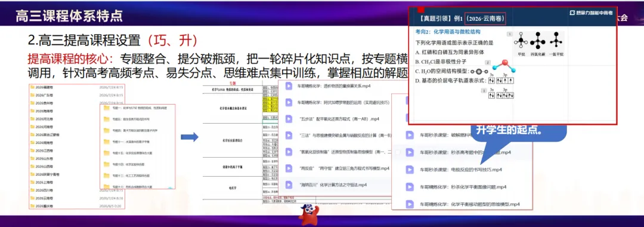Image resolution: width=644 pixels, height=227 pixels.
Task: Tick checkbox beside 秒杀高考题中 video row
Action: tap(398, 152)
